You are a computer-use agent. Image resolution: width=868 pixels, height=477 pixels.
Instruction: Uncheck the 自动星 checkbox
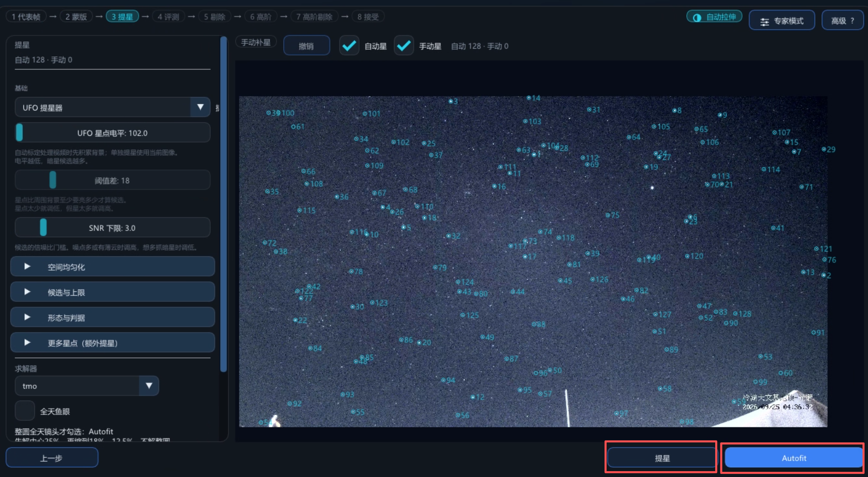point(349,46)
